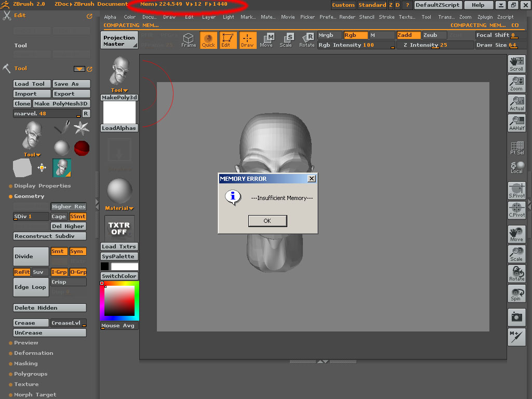
Task: Toggle the Smt button beside Divide
Action: pos(58,251)
